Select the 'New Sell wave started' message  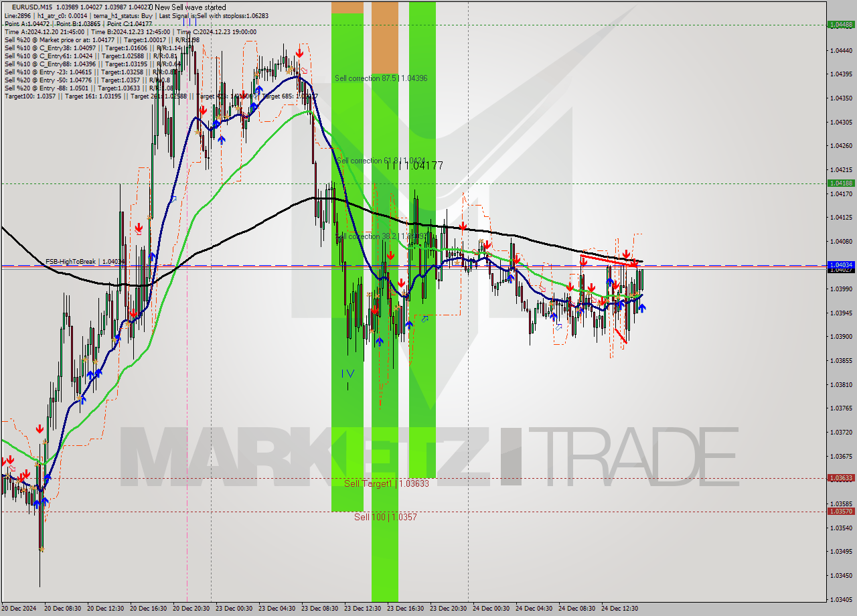(189, 7)
